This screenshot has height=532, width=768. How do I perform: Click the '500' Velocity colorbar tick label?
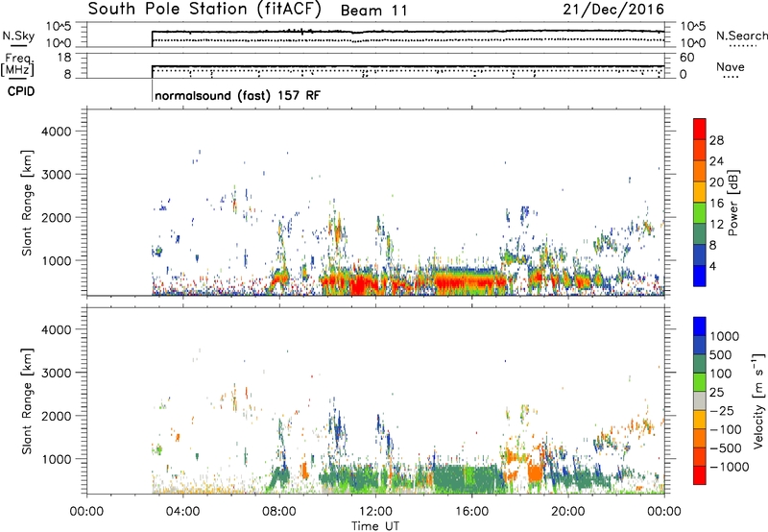[x=721, y=354]
